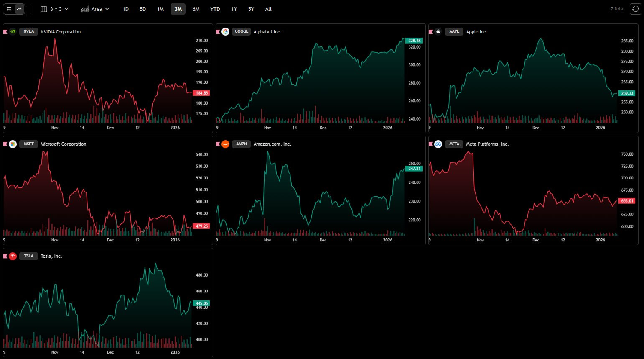Click the NVIDIA logo icon

(x=13, y=31)
